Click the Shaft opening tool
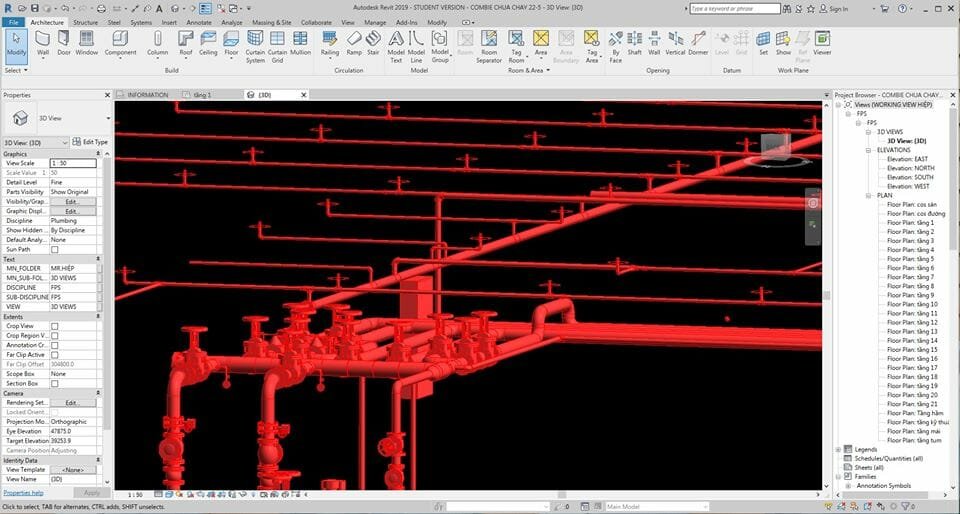Screen dimensions: 960x514 click(x=634, y=42)
